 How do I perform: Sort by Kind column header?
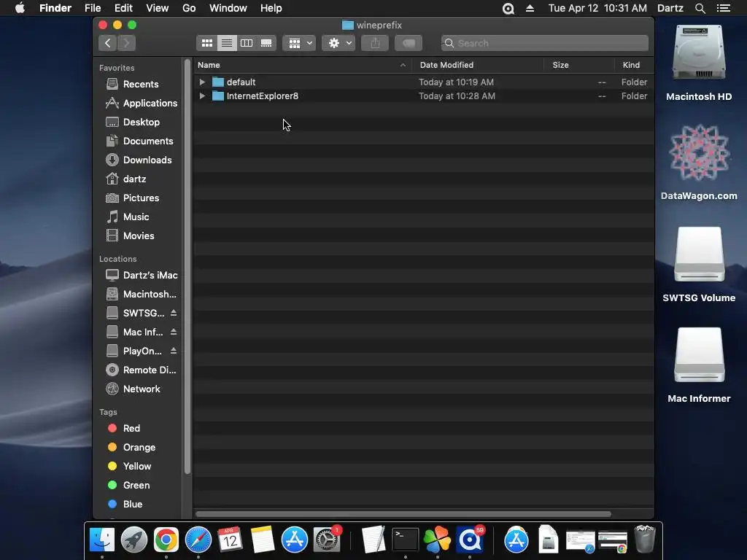click(634, 65)
